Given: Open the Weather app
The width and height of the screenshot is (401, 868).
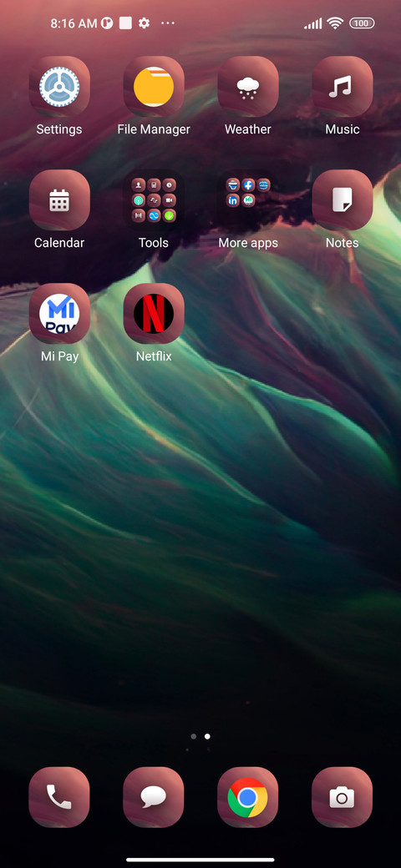Looking at the screenshot, I should click(247, 87).
